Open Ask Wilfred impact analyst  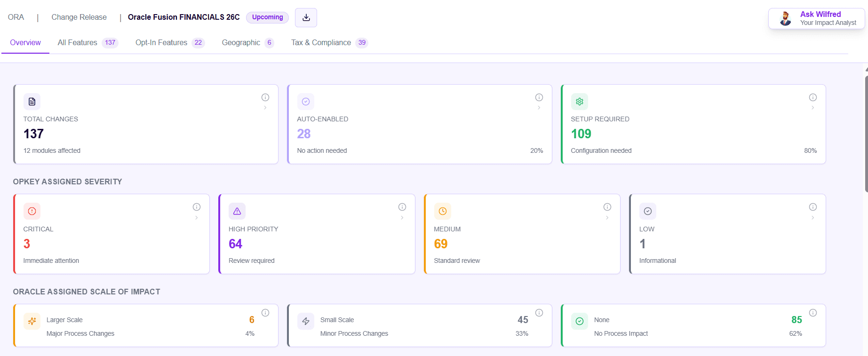[x=817, y=18]
